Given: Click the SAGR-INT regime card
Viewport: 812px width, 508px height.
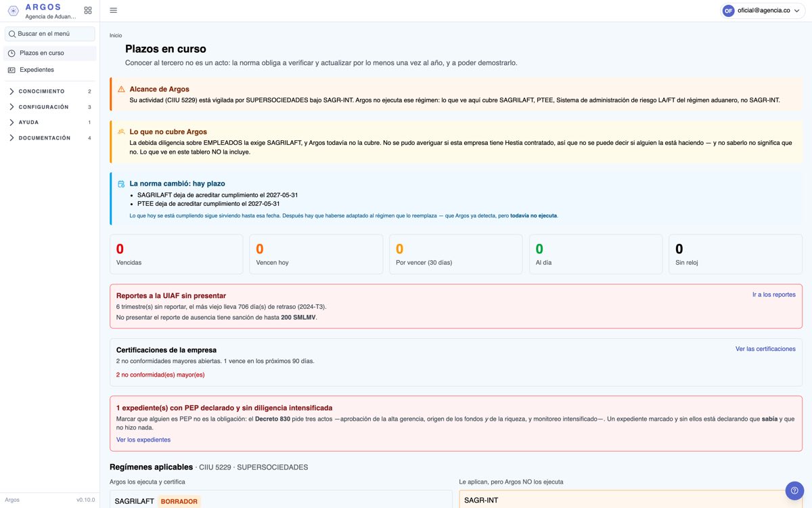Looking at the screenshot, I should pyautogui.click(x=631, y=500).
